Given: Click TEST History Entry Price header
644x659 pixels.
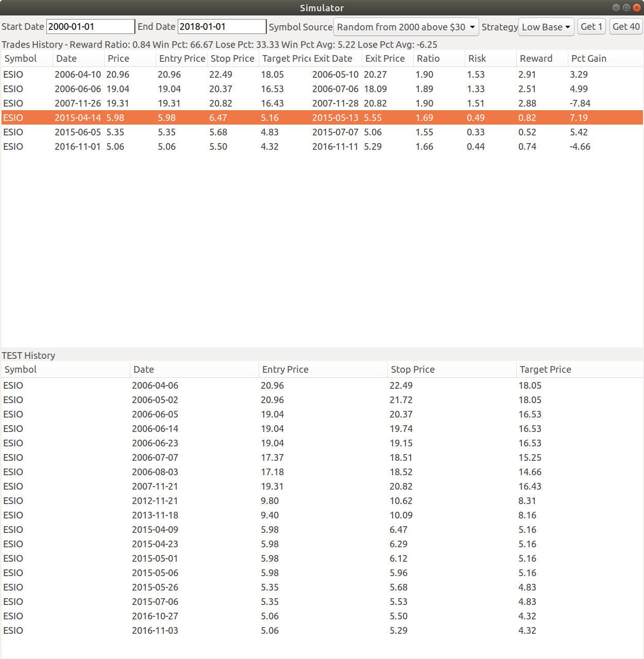Looking at the screenshot, I should [323, 370].
